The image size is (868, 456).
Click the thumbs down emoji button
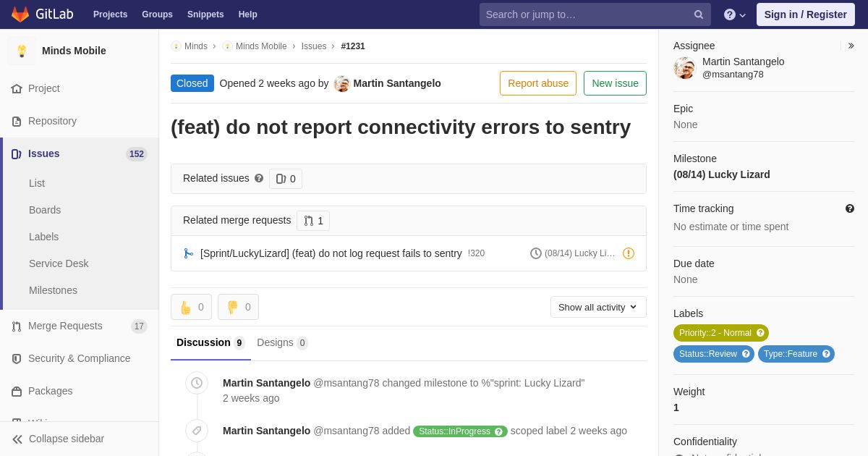coord(238,307)
